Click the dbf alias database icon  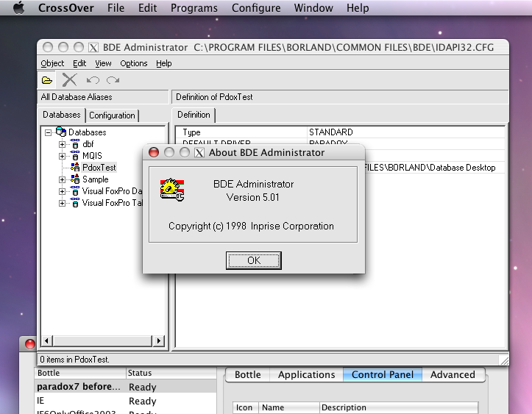click(x=75, y=144)
